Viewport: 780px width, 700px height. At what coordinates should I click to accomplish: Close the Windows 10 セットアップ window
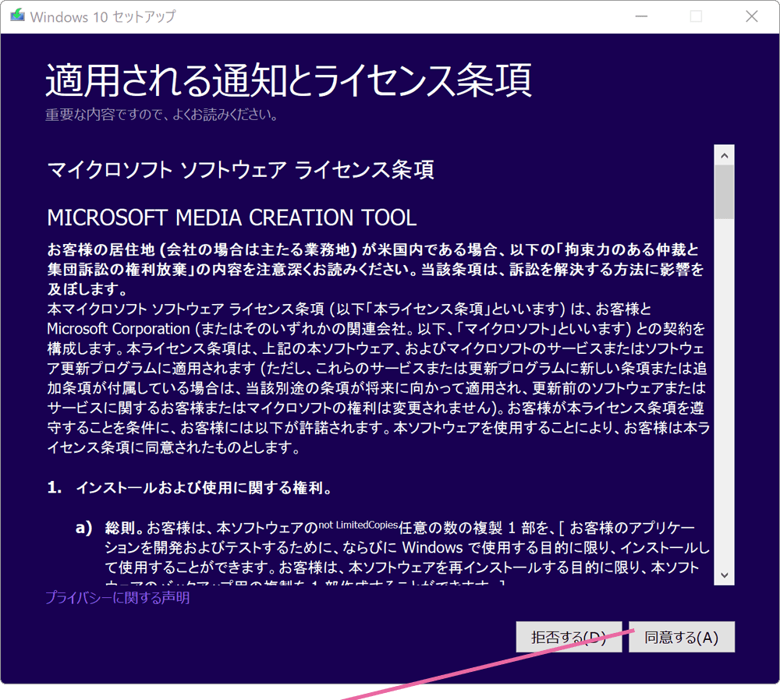[x=752, y=16]
